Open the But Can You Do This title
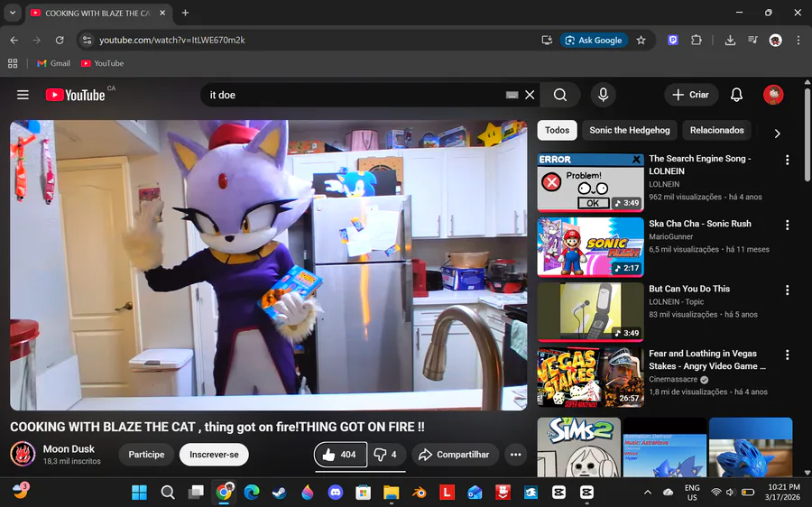The height and width of the screenshot is (507, 812). [689, 289]
